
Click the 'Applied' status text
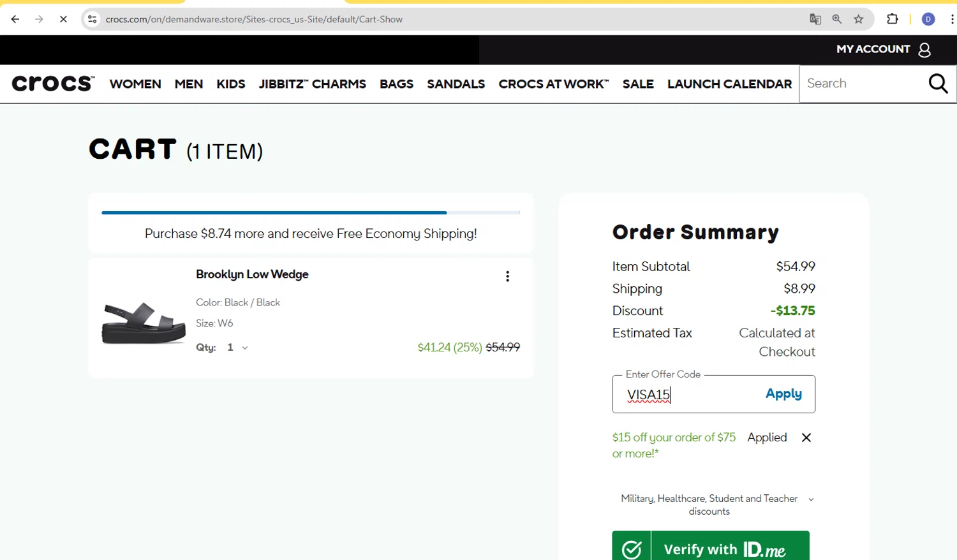coord(767,438)
